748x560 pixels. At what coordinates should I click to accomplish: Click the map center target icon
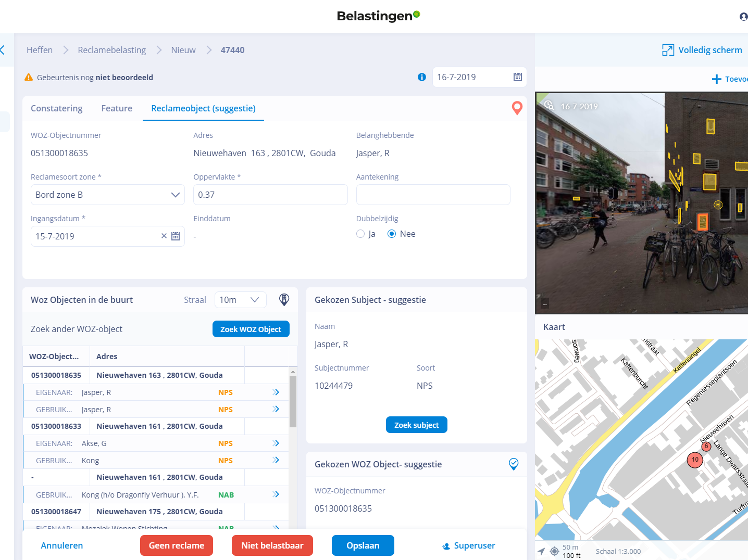554,551
